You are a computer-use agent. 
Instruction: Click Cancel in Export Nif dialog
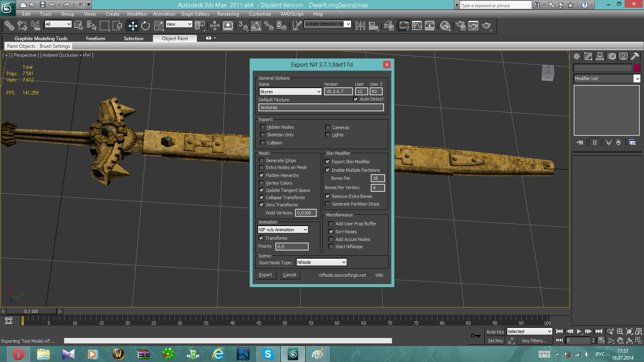tap(289, 275)
